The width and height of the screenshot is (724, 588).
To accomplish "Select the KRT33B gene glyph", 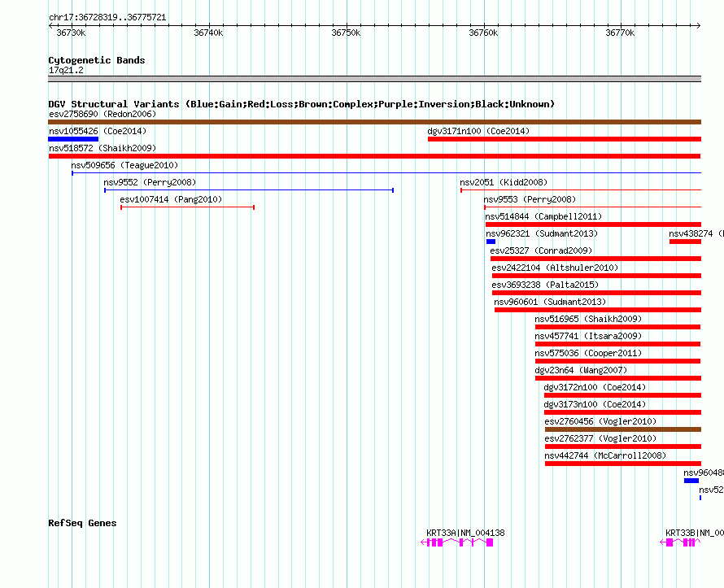I will coord(680,542).
